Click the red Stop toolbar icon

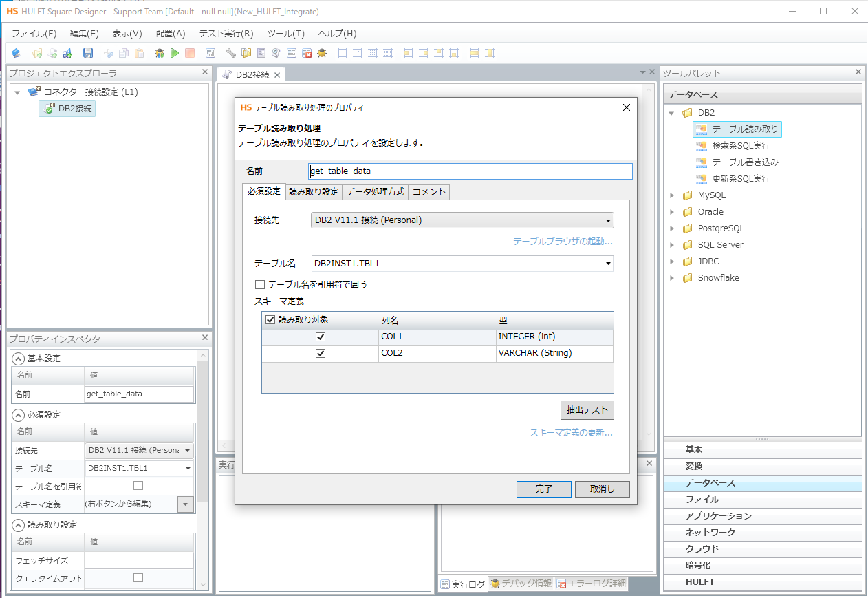[x=190, y=53]
